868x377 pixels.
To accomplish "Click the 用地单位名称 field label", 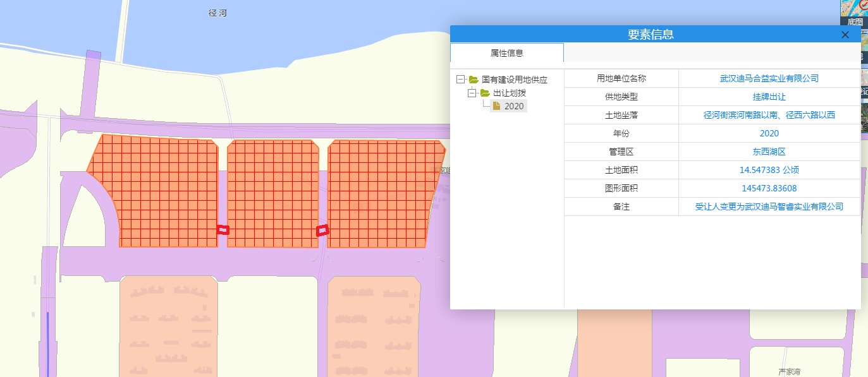I will pos(621,78).
